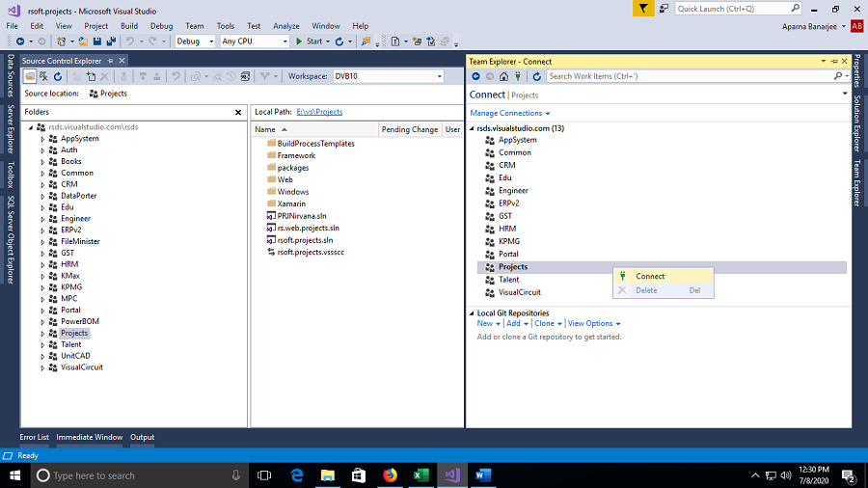868x488 pixels.
Task: Switch to the Error List tab
Action: pyautogui.click(x=35, y=437)
